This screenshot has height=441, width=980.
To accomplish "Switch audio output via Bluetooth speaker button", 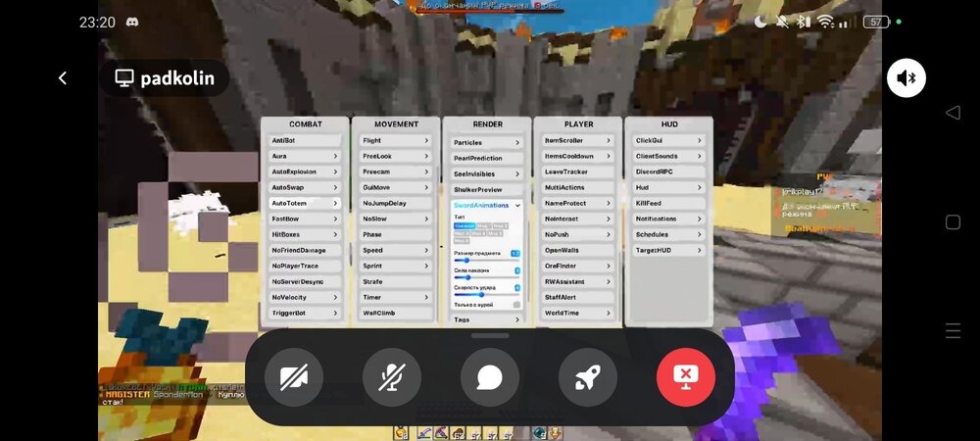I will [x=906, y=78].
